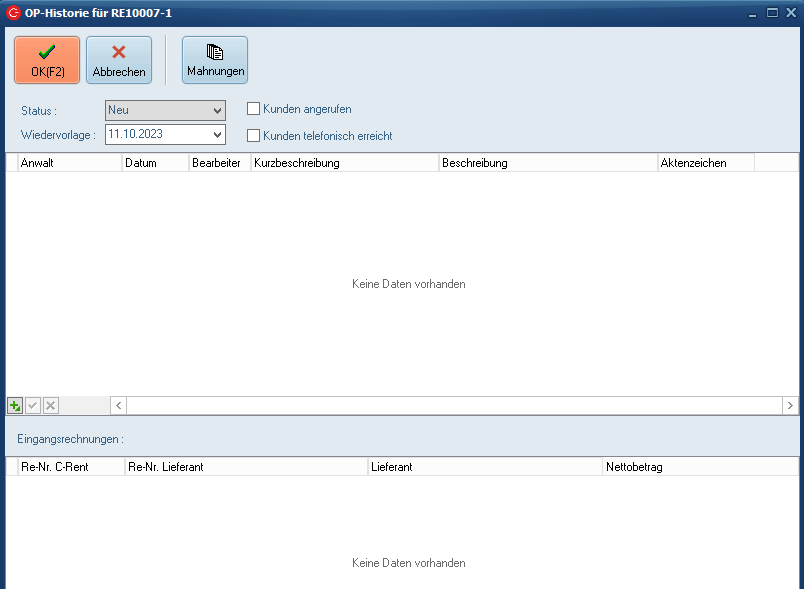
Task: Click the grid checkmark confirm icon
Action: [x=33, y=405]
